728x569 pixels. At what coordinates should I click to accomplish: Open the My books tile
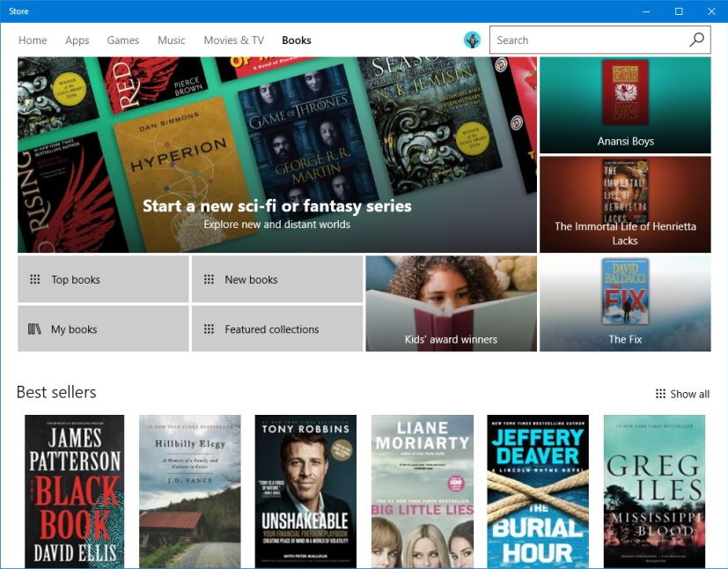tap(103, 329)
